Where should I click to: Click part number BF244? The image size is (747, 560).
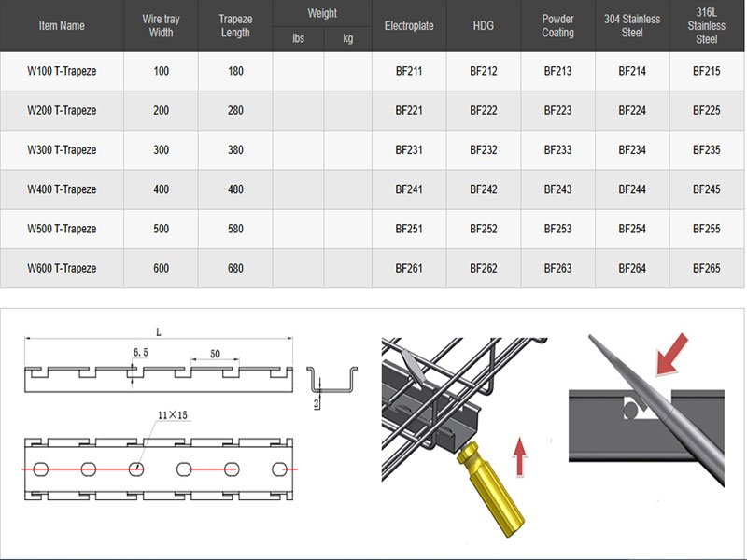632,189
